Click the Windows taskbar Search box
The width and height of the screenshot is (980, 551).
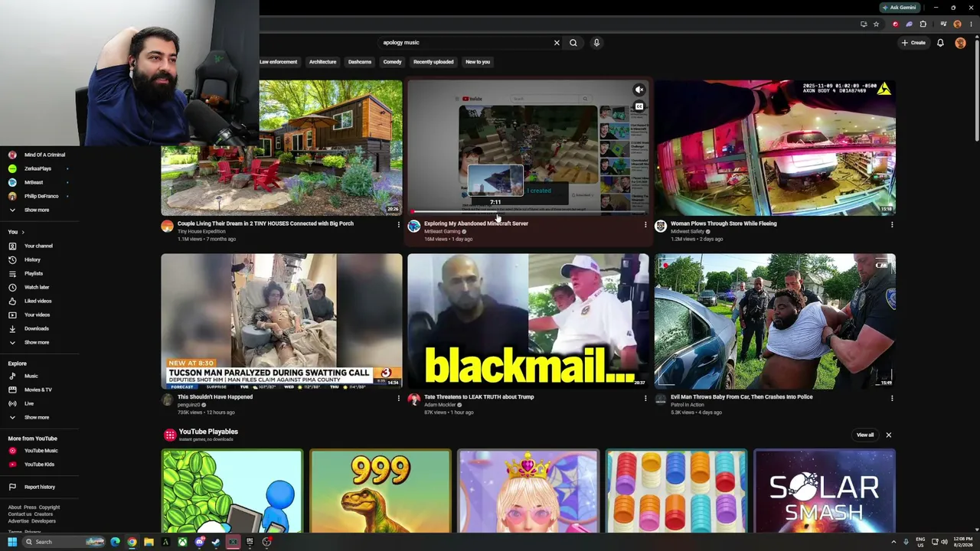click(63, 542)
